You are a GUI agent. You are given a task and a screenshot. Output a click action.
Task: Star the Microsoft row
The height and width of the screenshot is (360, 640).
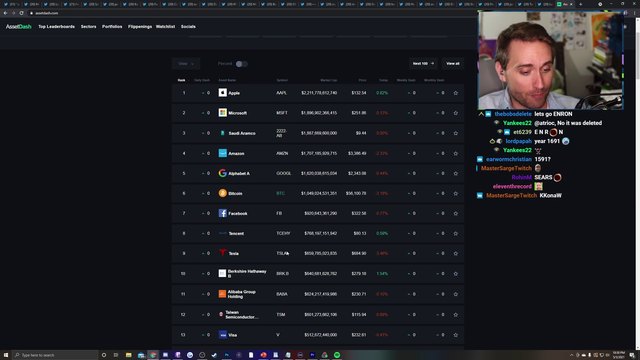coord(456,113)
